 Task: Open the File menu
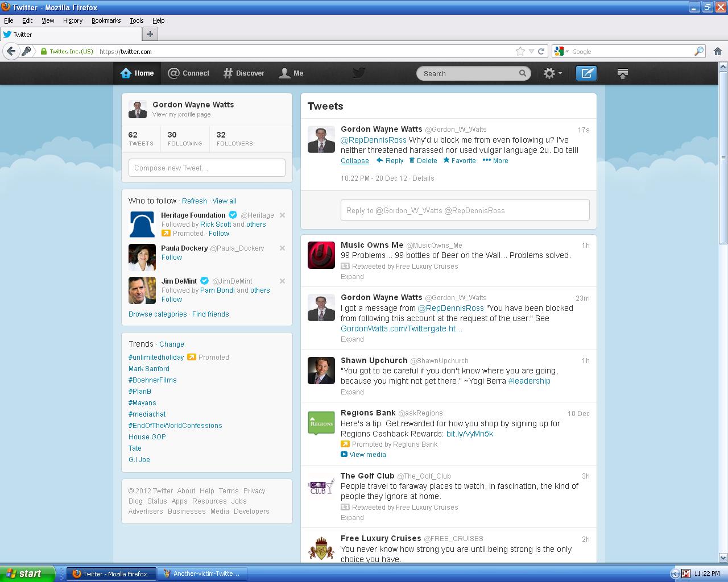click(x=9, y=20)
